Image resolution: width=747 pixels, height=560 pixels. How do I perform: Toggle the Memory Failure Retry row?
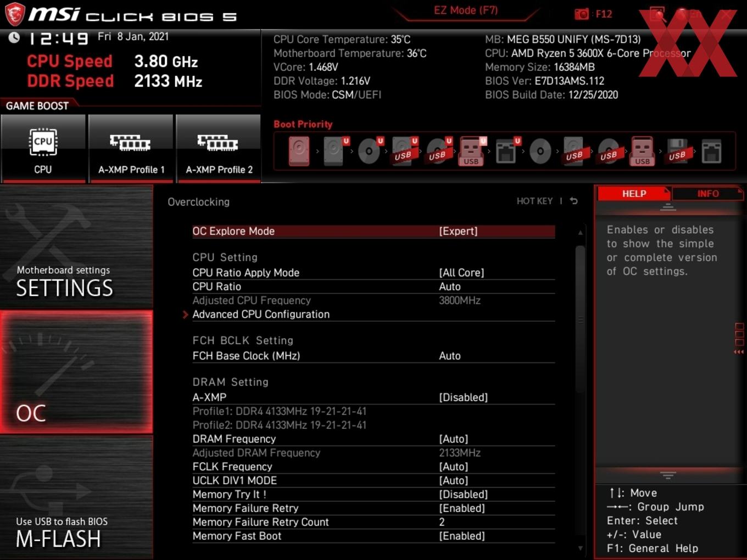coord(374,508)
